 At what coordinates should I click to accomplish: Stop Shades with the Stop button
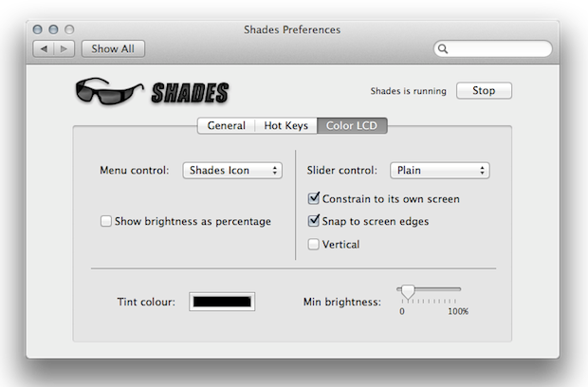[x=484, y=90]
